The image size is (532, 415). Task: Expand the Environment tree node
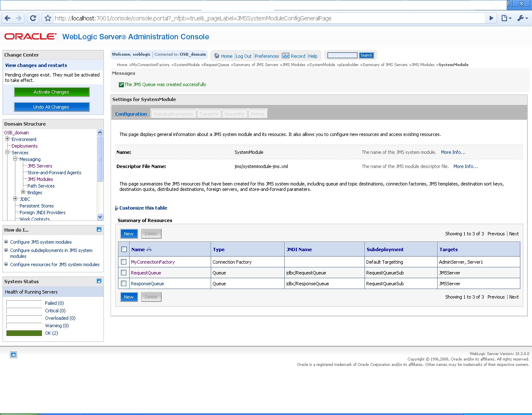[7, 139]
